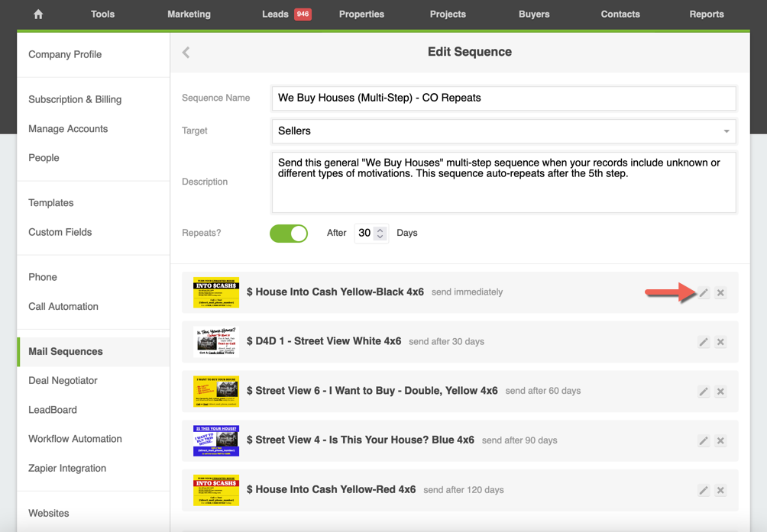Image resolution: width=767 pixels, height=532 pixels.
Task: Open the Properties menu
Action: point(361,15)
